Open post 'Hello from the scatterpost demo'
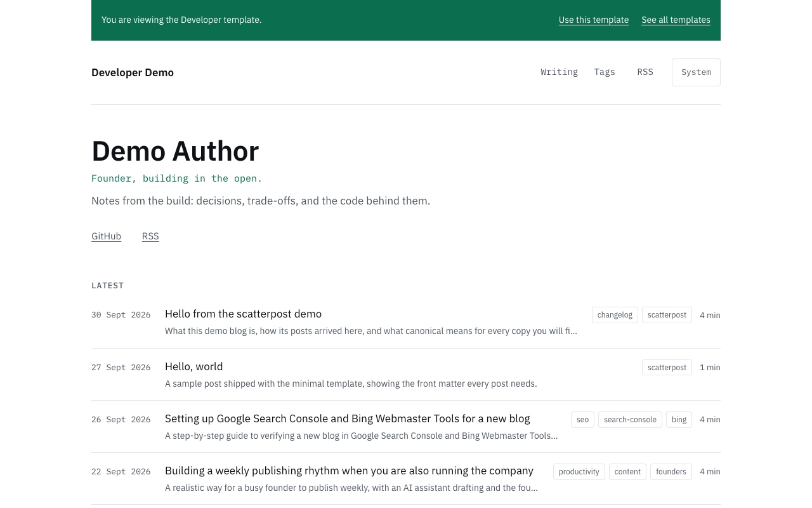This screenshot has height=508, width=812. tap(243, 314)
